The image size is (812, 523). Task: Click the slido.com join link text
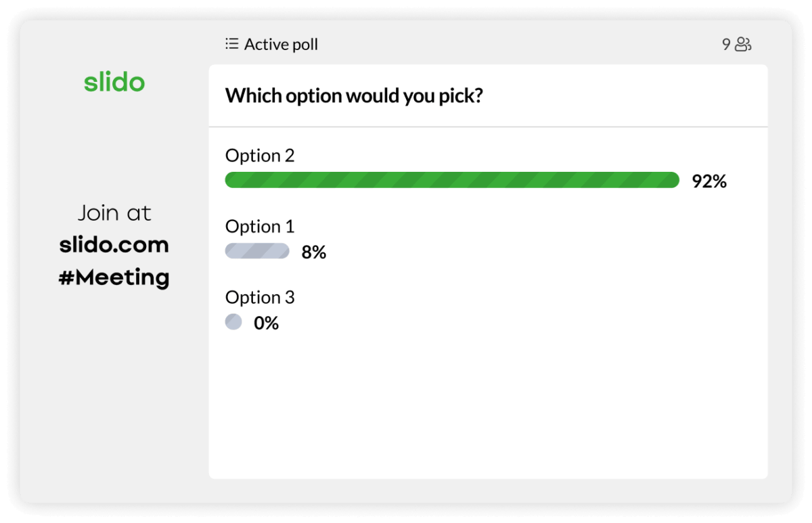pyautogui.click(x=114, y=245)
